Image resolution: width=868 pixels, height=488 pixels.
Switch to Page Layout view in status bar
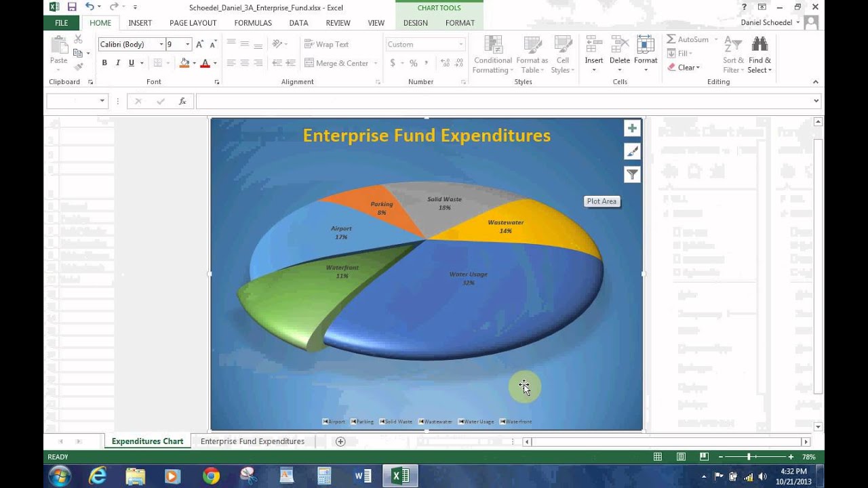pos(681,457)
